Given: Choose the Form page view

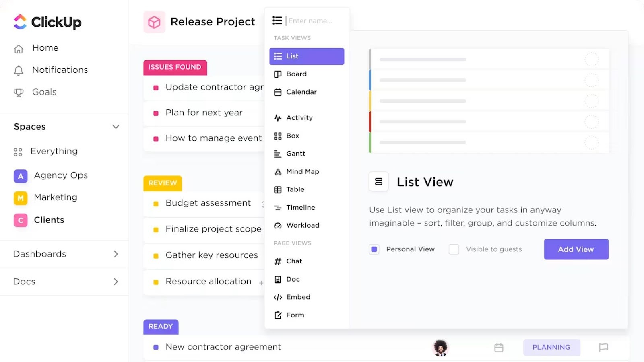Looking at the screenshot, I should pos(295,315).
